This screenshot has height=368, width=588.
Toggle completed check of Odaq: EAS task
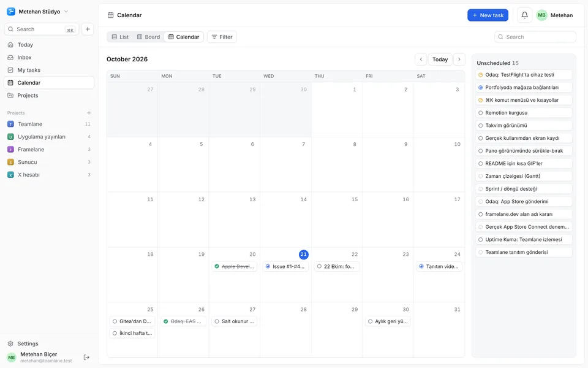(x=166, y=321)
